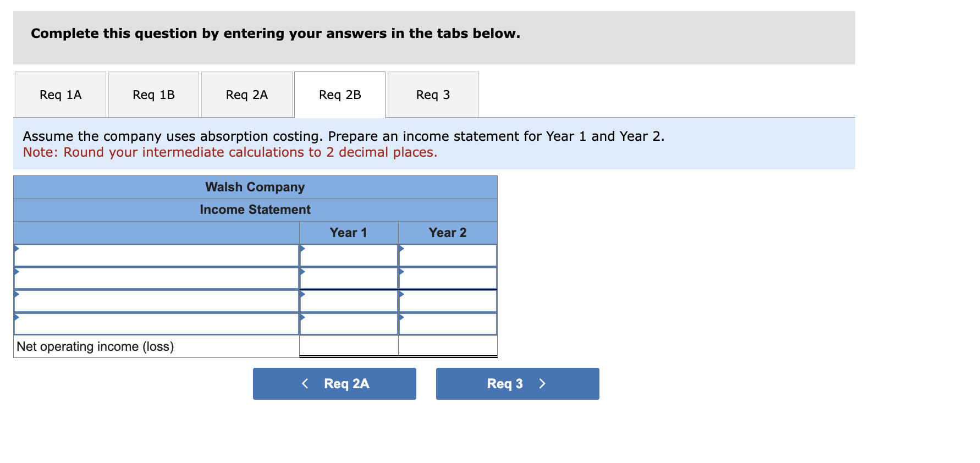980x463 pixels.
Task: Click the right chevron on the Req 3 button
Action: tap(542, 383)
